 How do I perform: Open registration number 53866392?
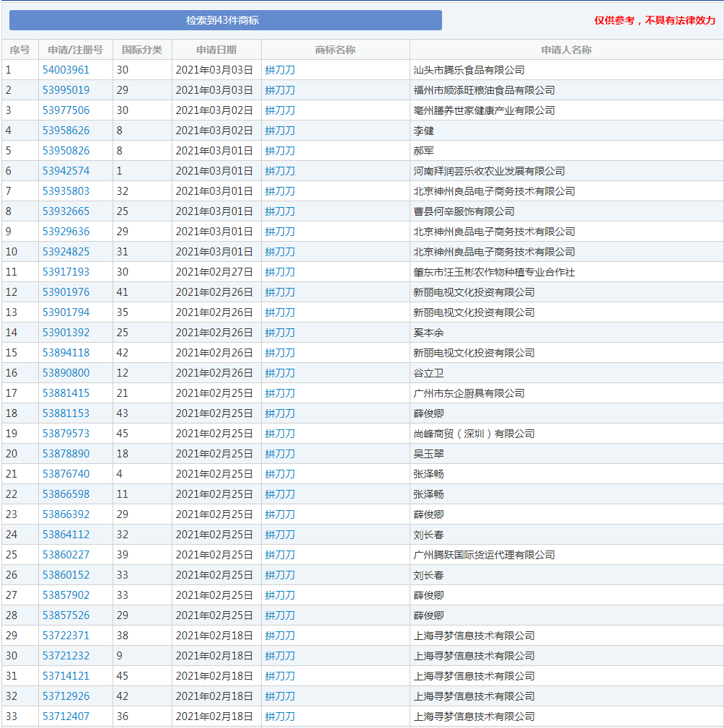click(x=66, y=514)
